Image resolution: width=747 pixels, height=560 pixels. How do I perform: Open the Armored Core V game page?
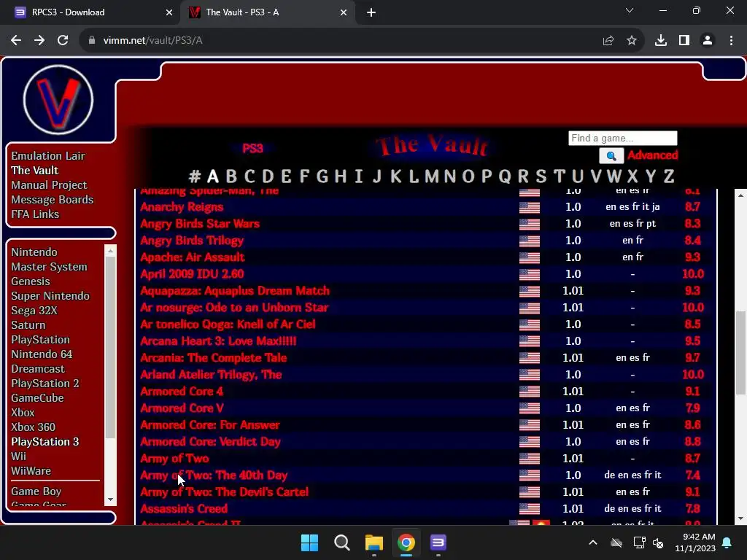click(x=182, y=408)
